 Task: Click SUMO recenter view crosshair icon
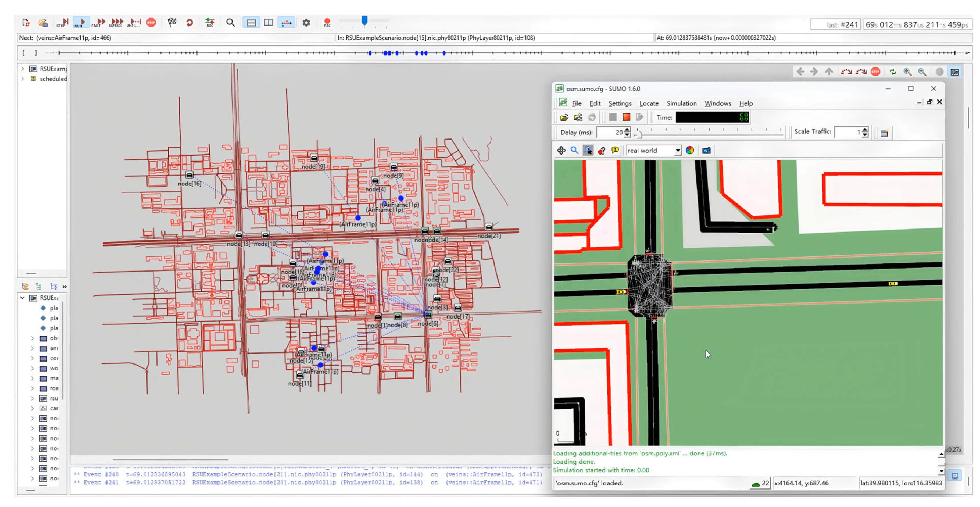coord(561,151)
